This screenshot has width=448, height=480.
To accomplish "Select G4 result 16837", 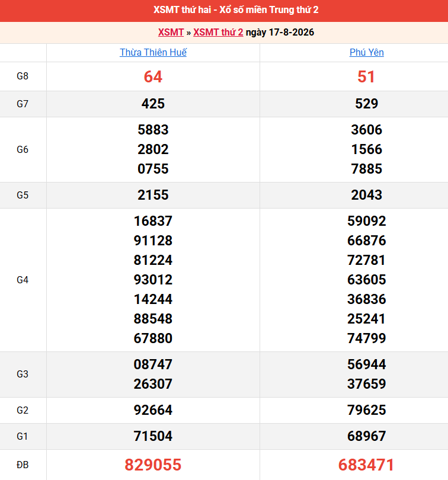I will (153, 221).
